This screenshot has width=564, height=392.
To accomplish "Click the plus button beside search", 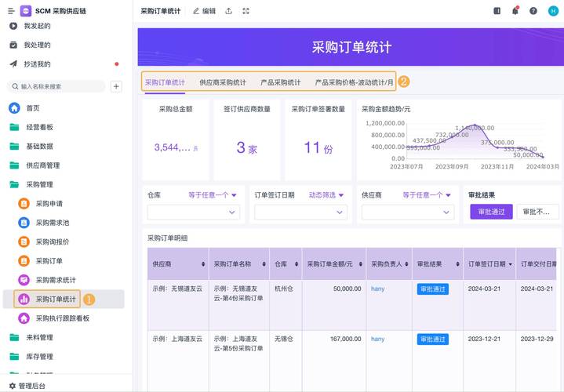I will [116, 86].
